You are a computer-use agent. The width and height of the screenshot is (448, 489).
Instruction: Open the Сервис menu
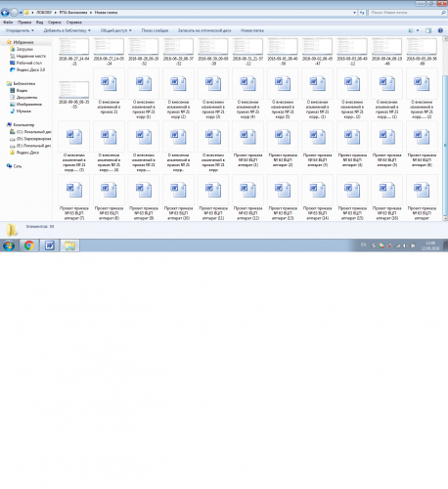click(x=55, y=22)
